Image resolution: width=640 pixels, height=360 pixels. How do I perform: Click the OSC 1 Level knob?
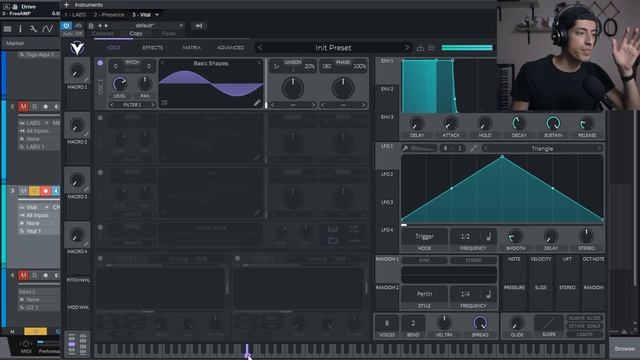click(120, 84)
